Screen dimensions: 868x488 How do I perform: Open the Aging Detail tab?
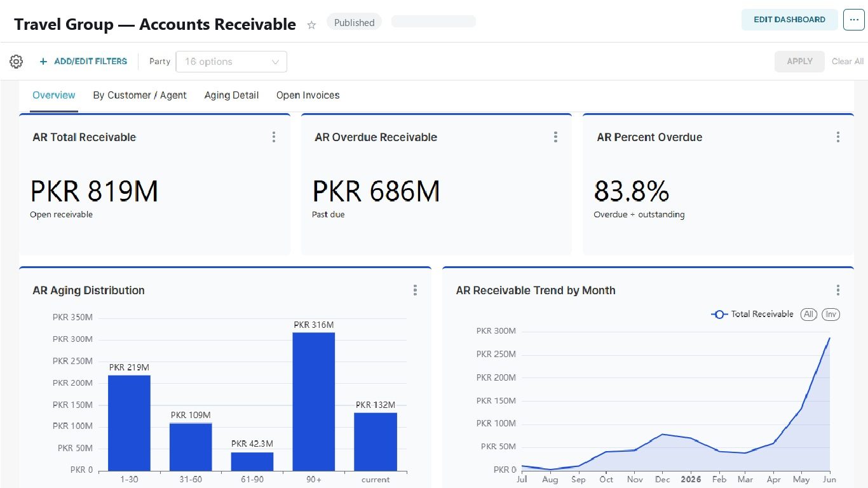[x=231, y=95]
